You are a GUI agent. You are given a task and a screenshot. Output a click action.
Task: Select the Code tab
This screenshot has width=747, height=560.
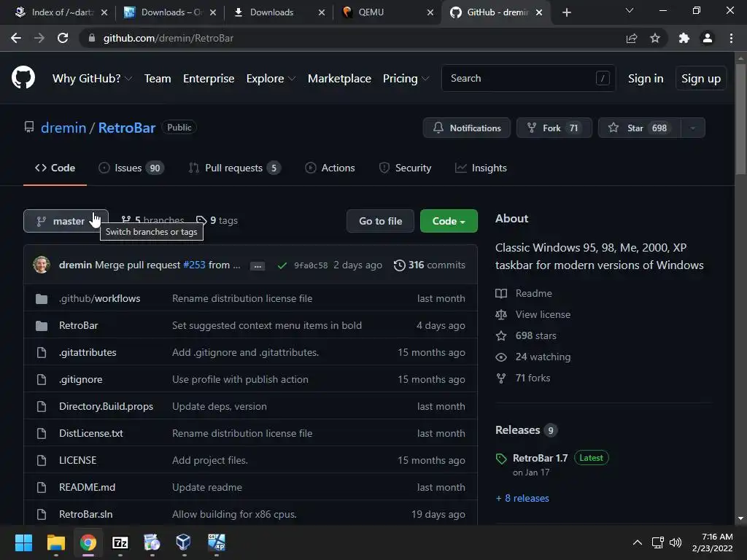pos(55,168)
